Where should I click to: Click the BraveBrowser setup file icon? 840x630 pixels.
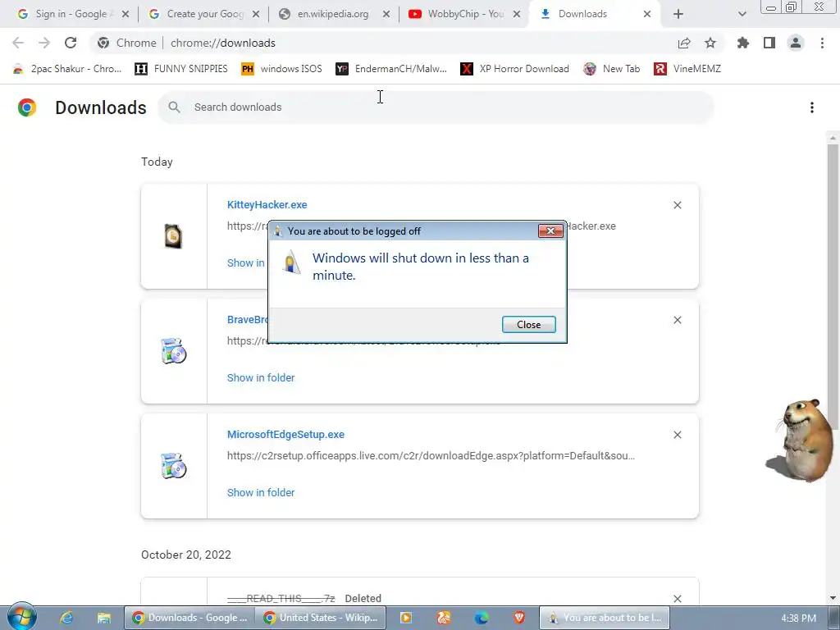(173, 351)
